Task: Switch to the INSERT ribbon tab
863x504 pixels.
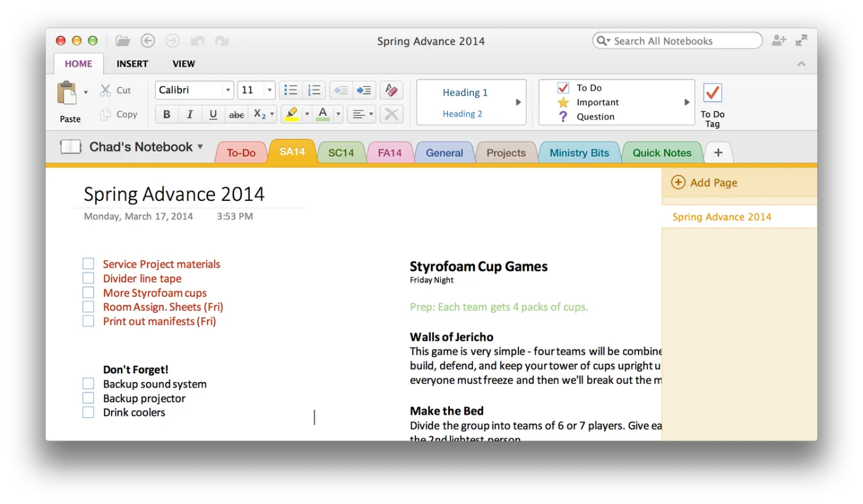Action: tap(133, 63)
